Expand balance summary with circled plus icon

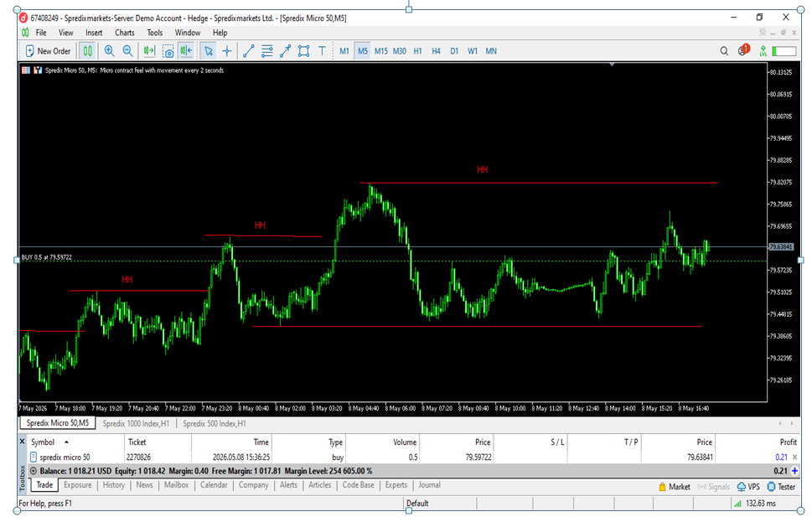34,471
